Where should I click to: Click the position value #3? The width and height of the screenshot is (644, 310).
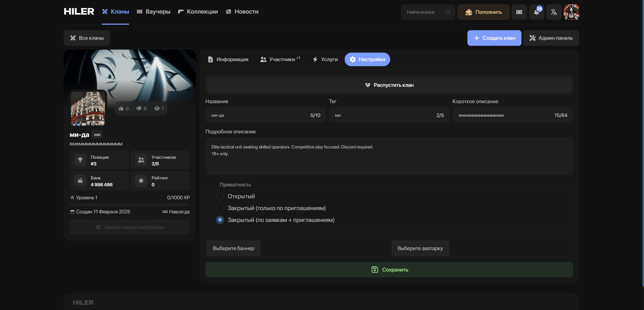94,164
